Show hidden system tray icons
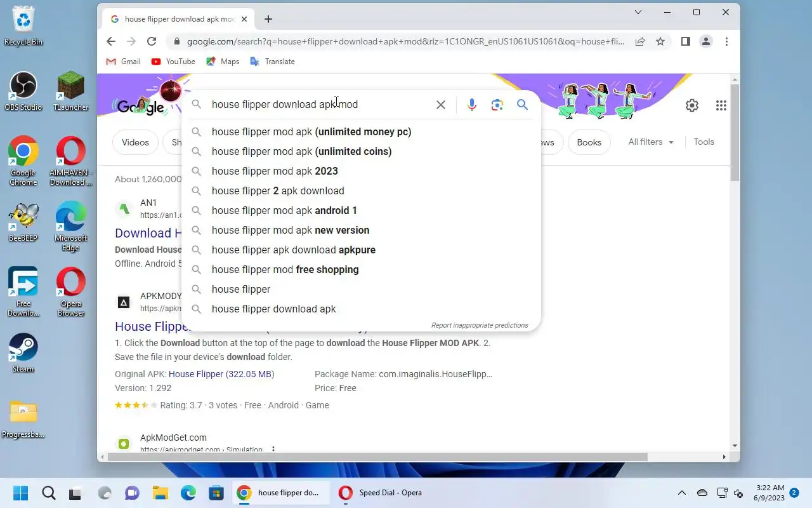812x508 pixels. pos(682,493)
